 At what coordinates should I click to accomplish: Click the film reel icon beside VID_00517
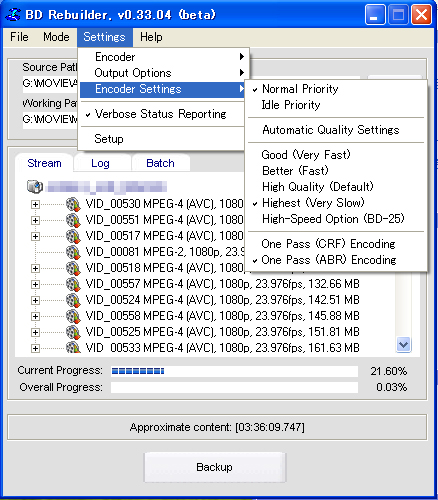click(73, 236)
